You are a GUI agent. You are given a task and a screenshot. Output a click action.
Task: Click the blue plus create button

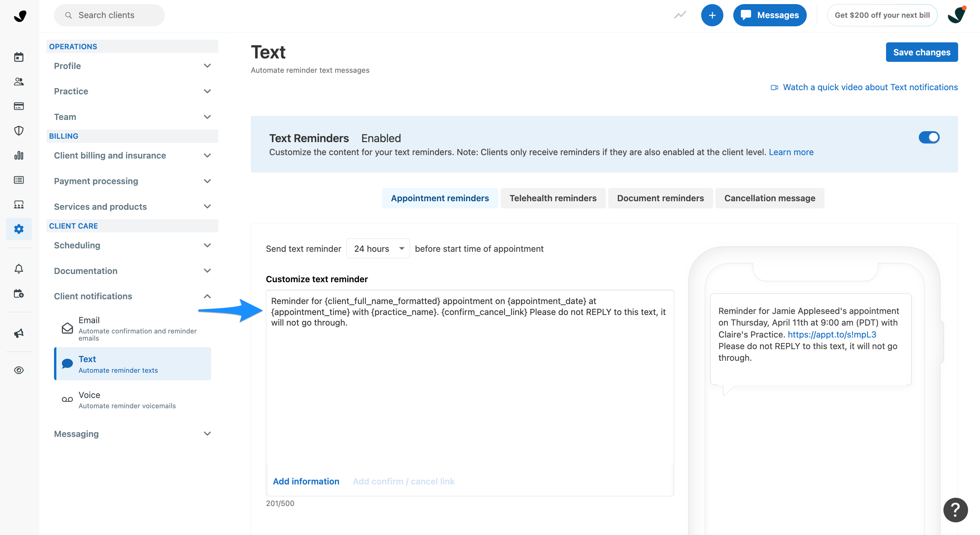click(x=712, y=15)
